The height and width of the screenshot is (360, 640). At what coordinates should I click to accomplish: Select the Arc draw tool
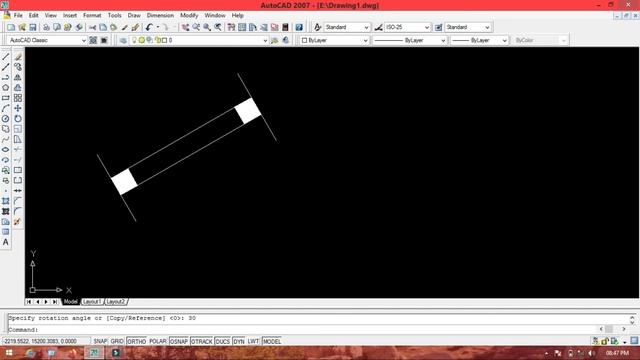[x=6, y=108]
